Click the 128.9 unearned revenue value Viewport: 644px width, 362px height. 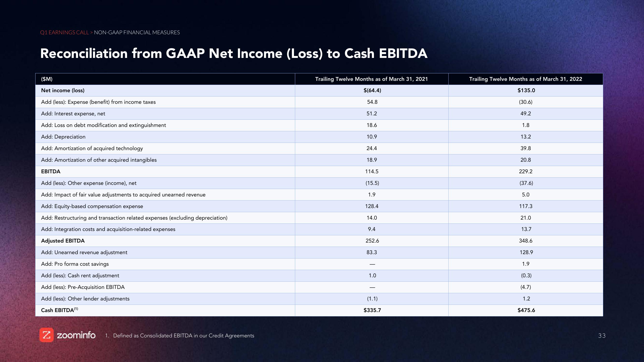click(526, 253)
